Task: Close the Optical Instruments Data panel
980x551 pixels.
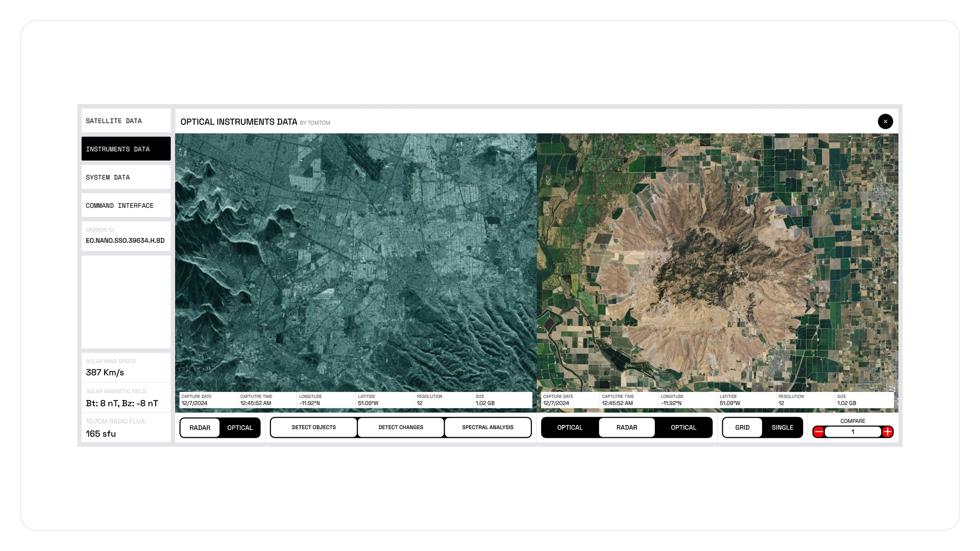Action: tap(886, 121)
